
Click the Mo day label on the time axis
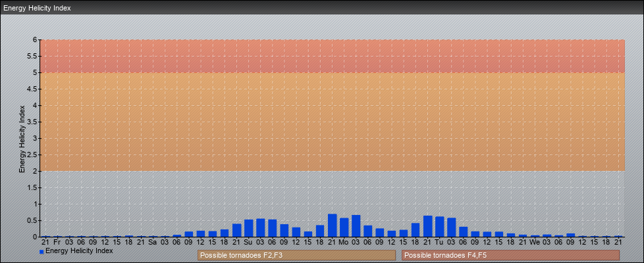(x=343, y=243)
